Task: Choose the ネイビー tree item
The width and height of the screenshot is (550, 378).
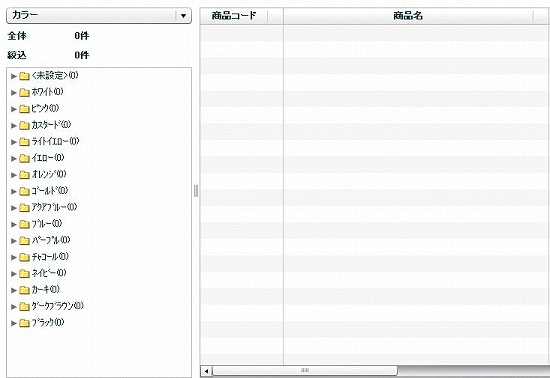Action: 49,273
